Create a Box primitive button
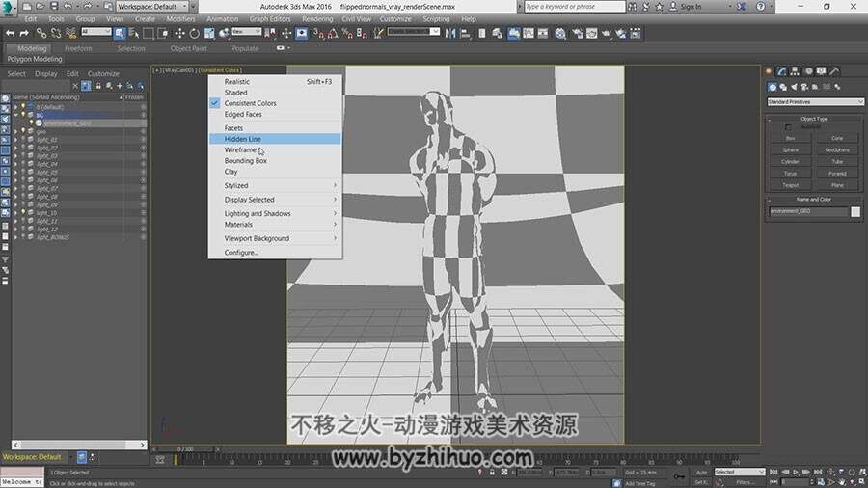This screenshot has width=868, height=488. (791, 138)
